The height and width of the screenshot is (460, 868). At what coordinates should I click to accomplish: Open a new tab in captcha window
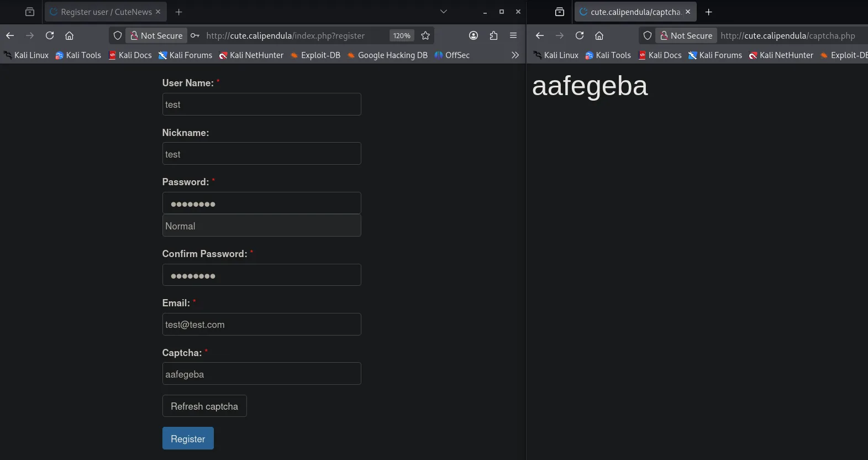(709, 12)
